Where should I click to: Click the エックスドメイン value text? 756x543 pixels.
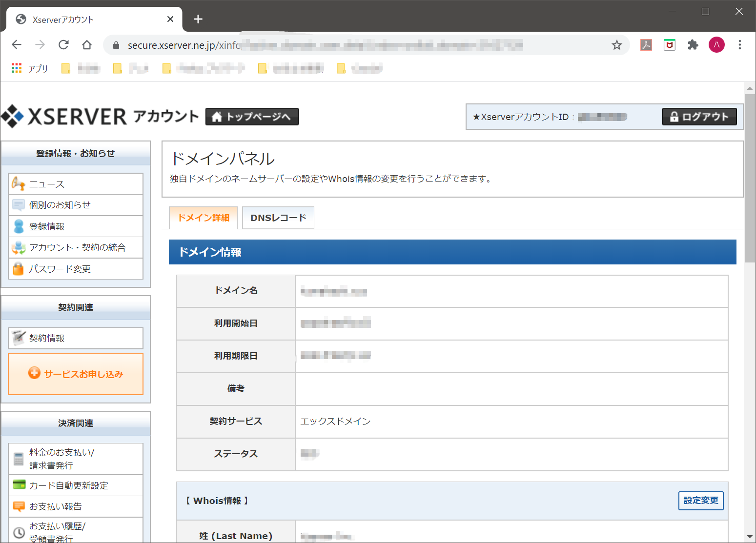[x=336, y=421]
